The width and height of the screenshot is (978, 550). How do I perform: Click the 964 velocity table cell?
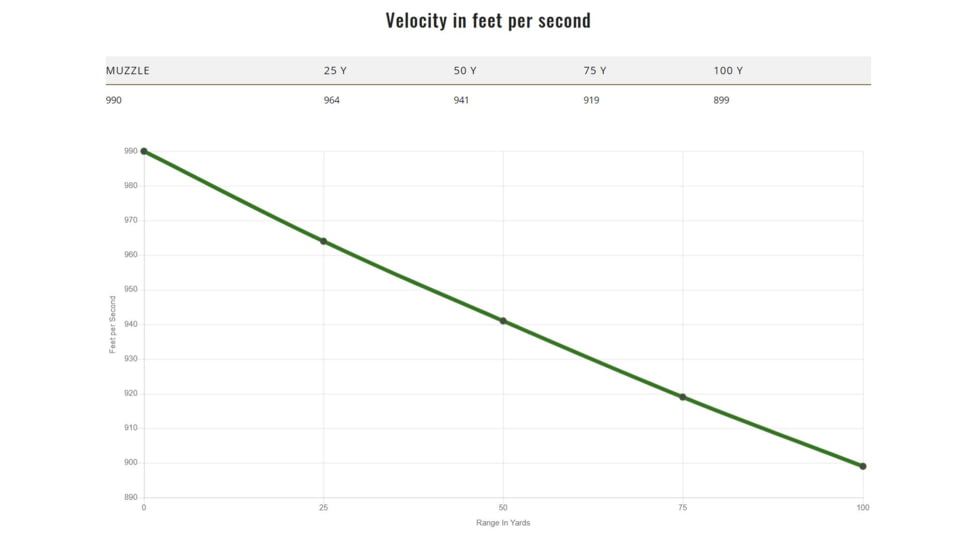pyautogui.click(x=332, y=100)
